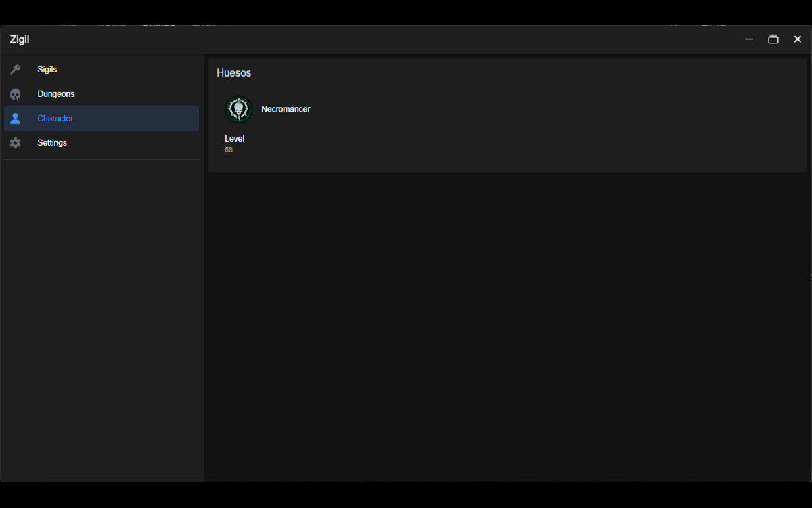The width and height of the screenshot is (812, 508).
Task: Click the level value 58
Action: click(x=229, y=150)
